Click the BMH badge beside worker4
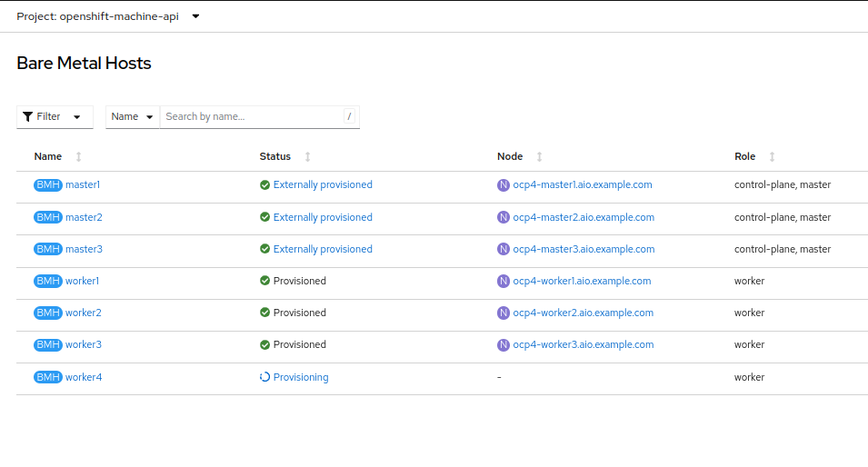The width and height of the screenshot is (868, 467). [48, 377]
